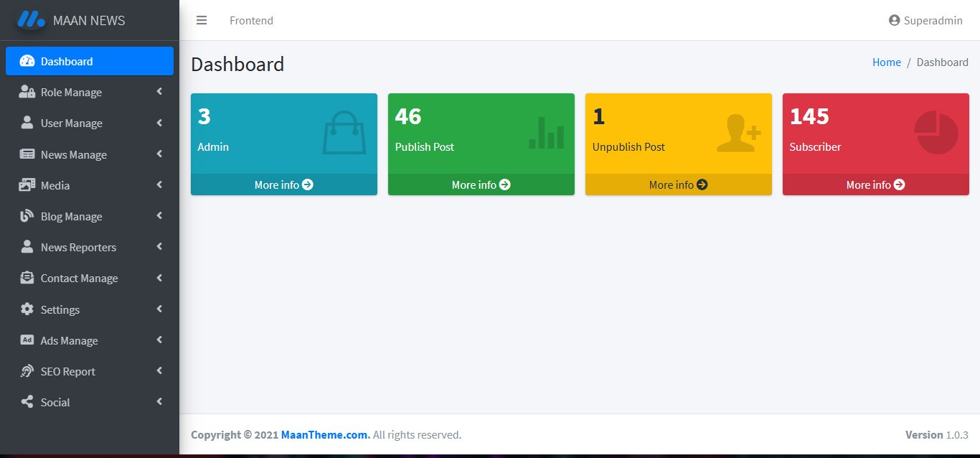Click the bar chart icon on Publish Post card
980x458 pixels.
[x=546, y=133]
